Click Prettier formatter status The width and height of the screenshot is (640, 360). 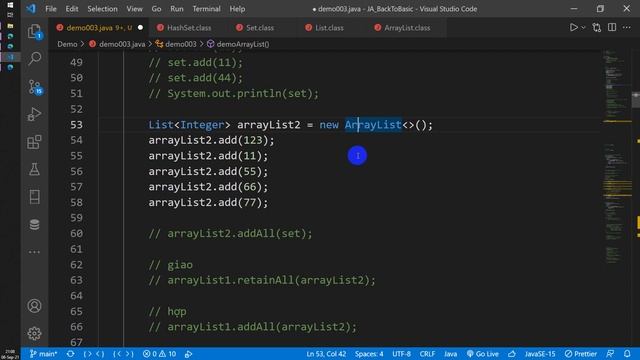coord(581,354)
